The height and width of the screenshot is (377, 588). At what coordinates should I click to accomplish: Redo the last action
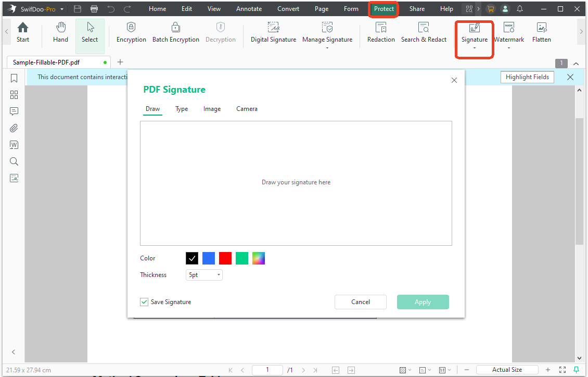pos(127,9)
